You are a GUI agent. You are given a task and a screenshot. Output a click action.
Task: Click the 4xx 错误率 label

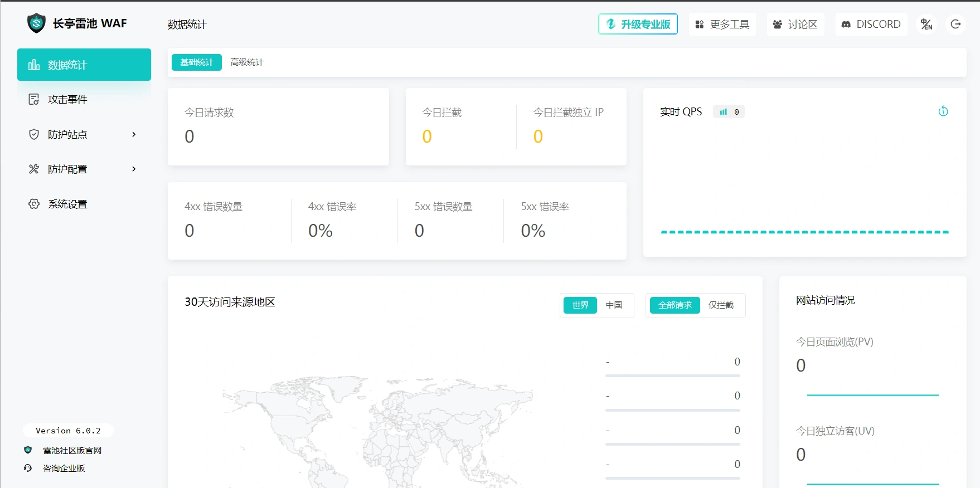pos(332,207)
